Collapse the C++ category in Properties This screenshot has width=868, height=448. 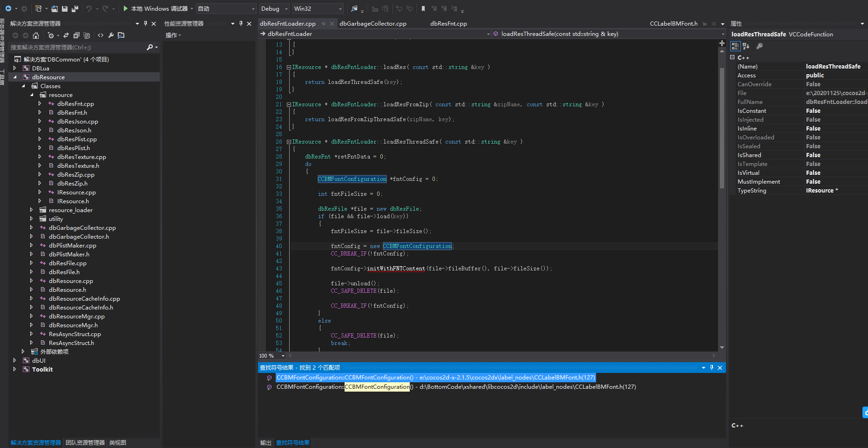pos(732,57)
